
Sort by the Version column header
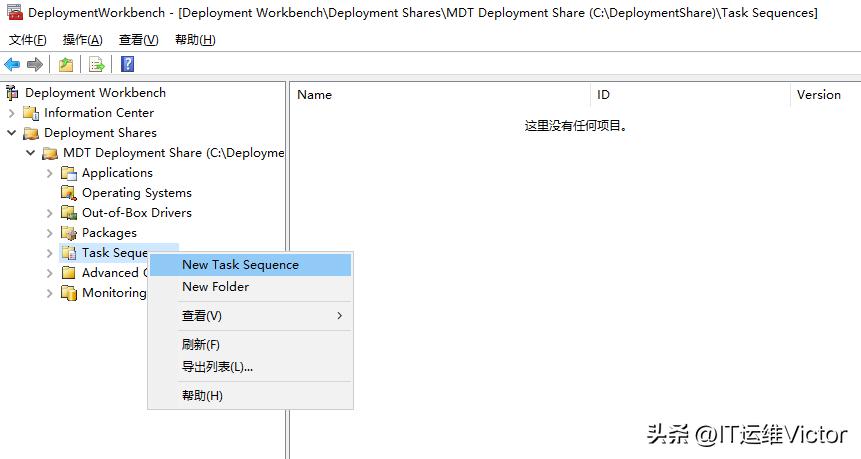(825, 95)
